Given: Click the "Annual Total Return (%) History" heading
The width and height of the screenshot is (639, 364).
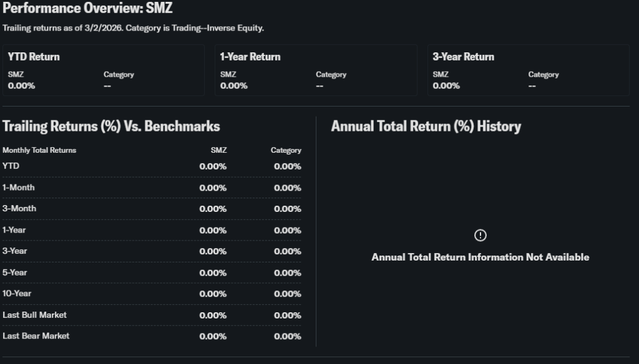Looking at the screenshot, I should pos(426,127).
